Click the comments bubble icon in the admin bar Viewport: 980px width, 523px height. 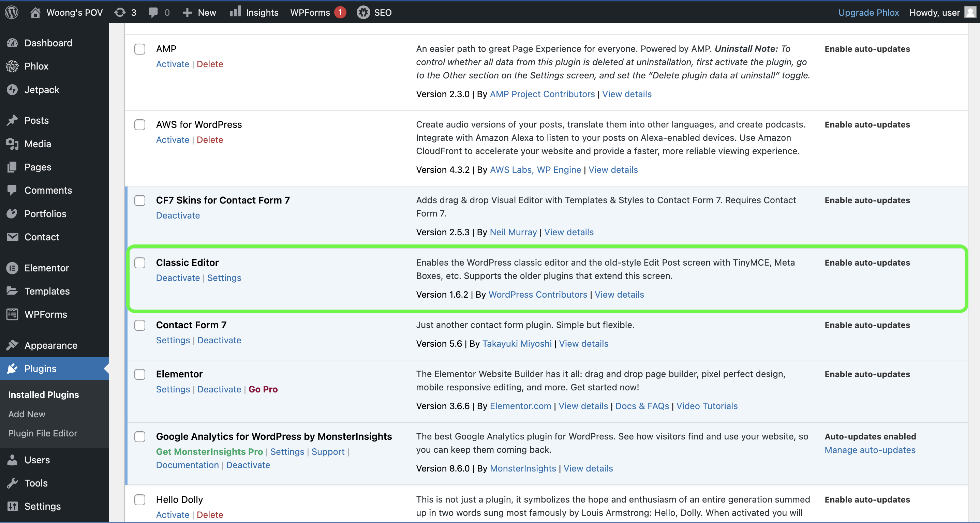(153, 12)
